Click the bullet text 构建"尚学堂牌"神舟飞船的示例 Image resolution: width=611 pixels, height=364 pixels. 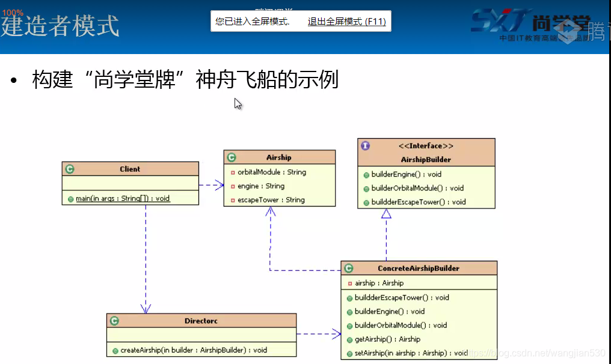pos(185,79)
